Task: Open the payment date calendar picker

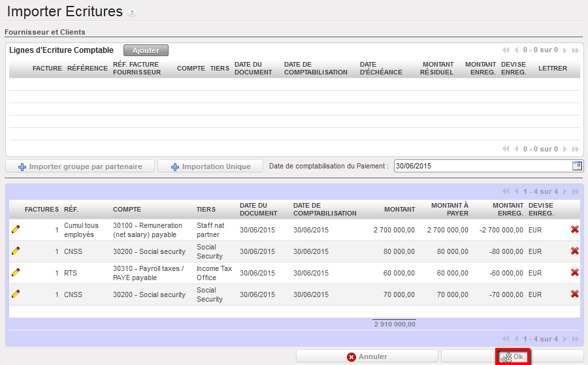Action: (x=577, y=166)
